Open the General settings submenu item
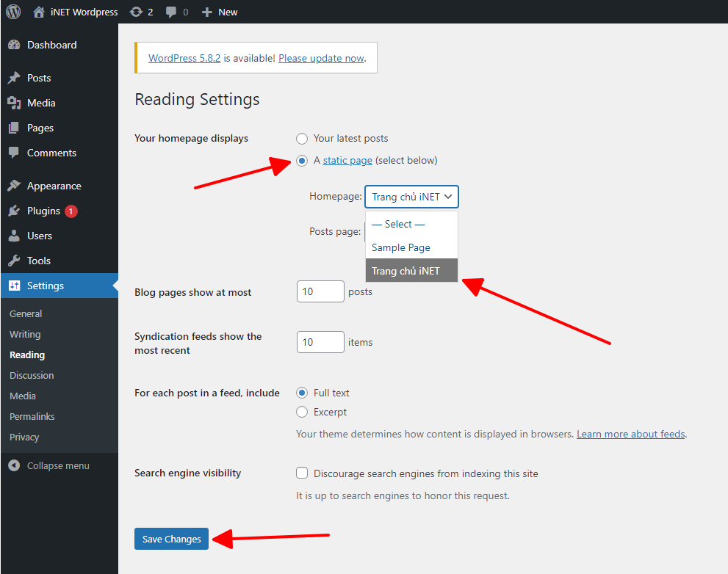The width and height of the screenshot is (728, 574). click(x=26, y=313)
